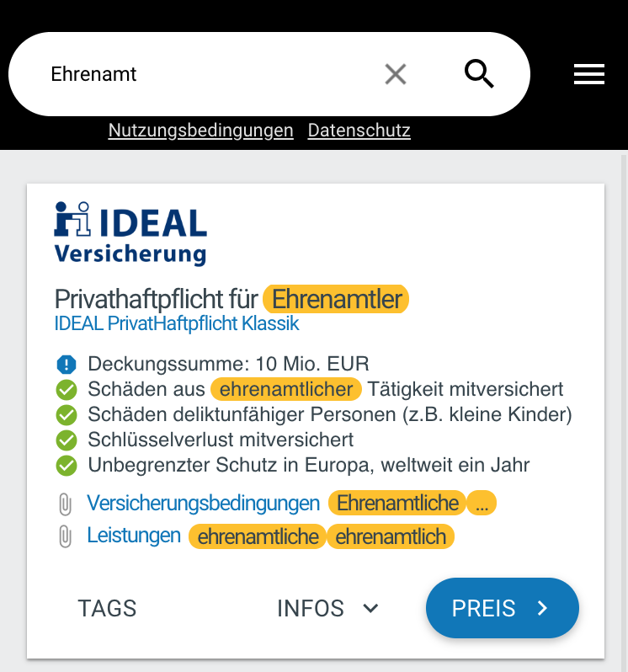Screen dimensions: 628x672
Task: Click the paperclip icon next to Versicherungsbedingungen
Action: (65, 504)
